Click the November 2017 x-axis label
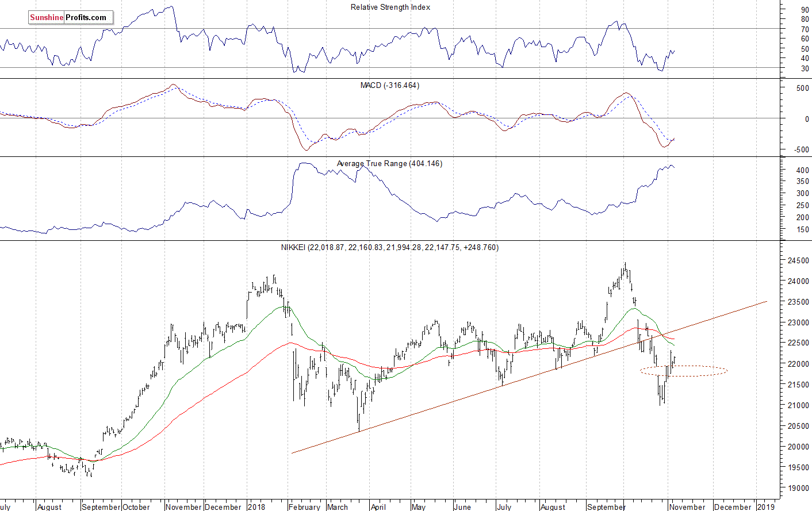812x511 pixels. pos(183,507)
